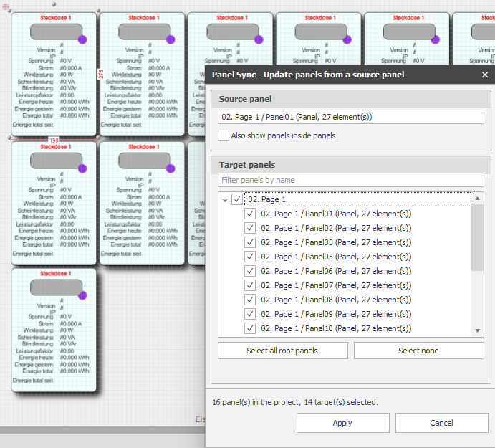
Task: Select the 02. Page 1 / Panel01 row text
Action: [336, 214]
